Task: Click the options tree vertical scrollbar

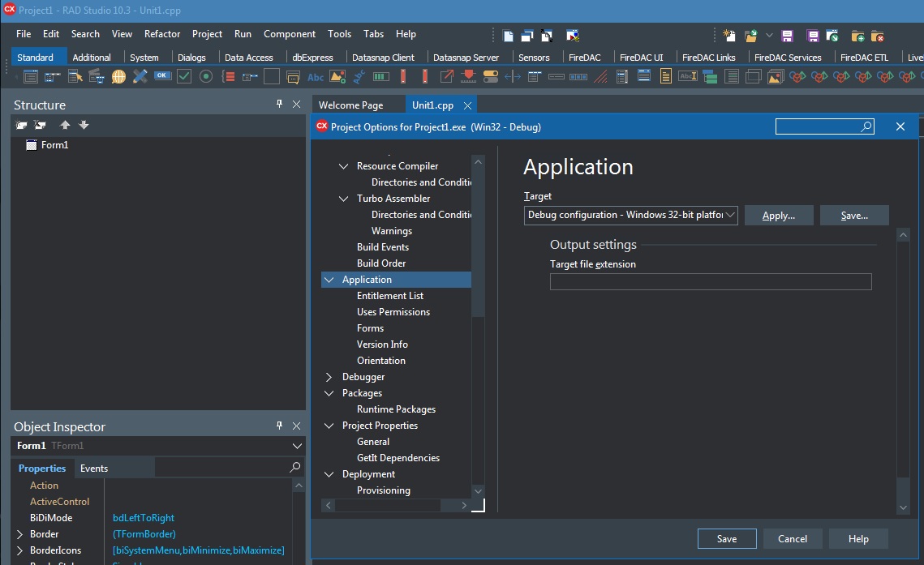Action: pos(478,326)
